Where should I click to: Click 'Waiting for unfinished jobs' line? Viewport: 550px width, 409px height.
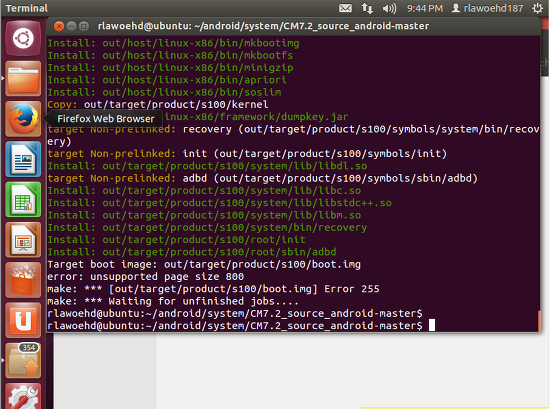[x=173, y=301]
